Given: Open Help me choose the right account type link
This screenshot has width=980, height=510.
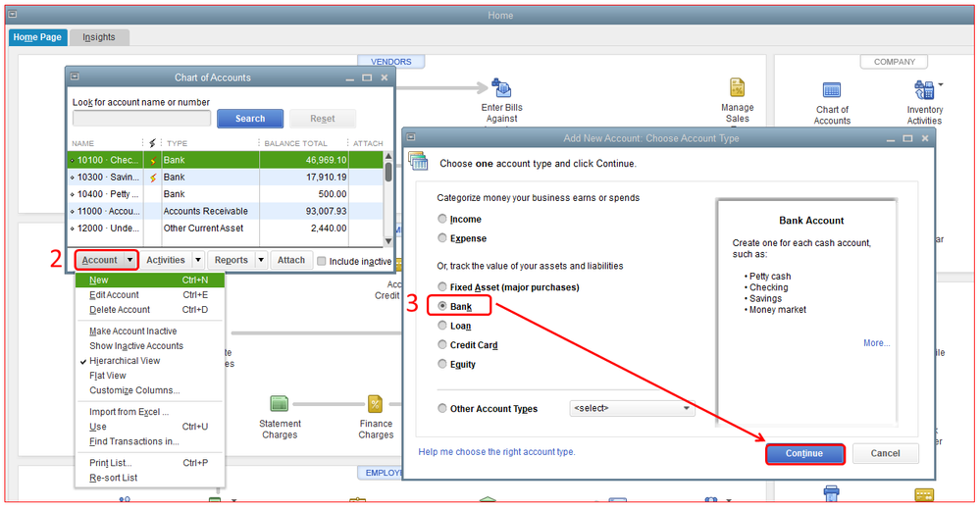Looking at the screenshot, I should (x=496, y=452).
